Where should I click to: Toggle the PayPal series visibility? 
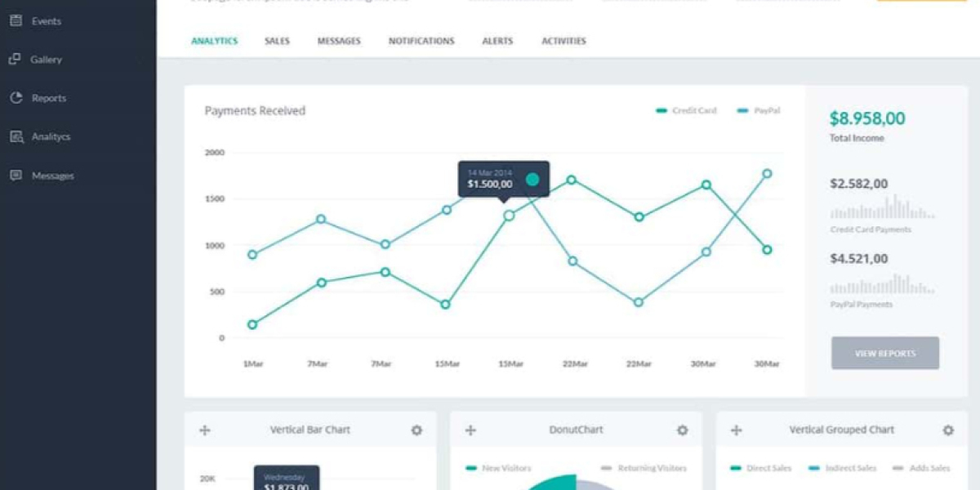pyautogui.click(x=758, y=109)
